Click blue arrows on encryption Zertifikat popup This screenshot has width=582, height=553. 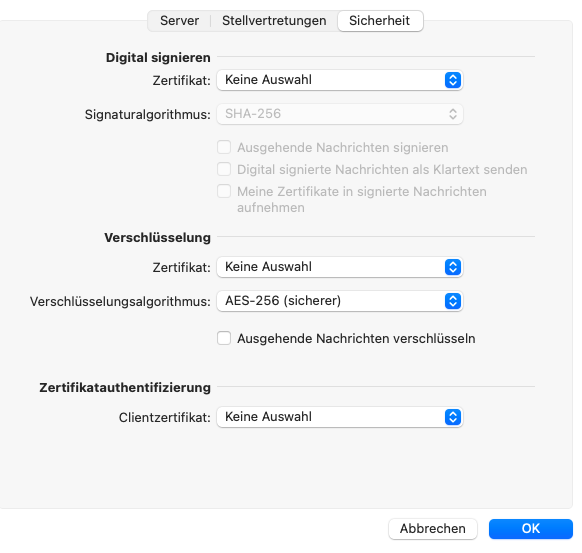pyautogui.click(x=452, y=267)
